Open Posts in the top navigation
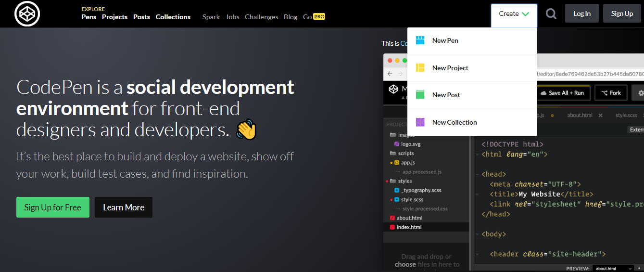The height and width of the screenshot is (272, 644). 141,17
